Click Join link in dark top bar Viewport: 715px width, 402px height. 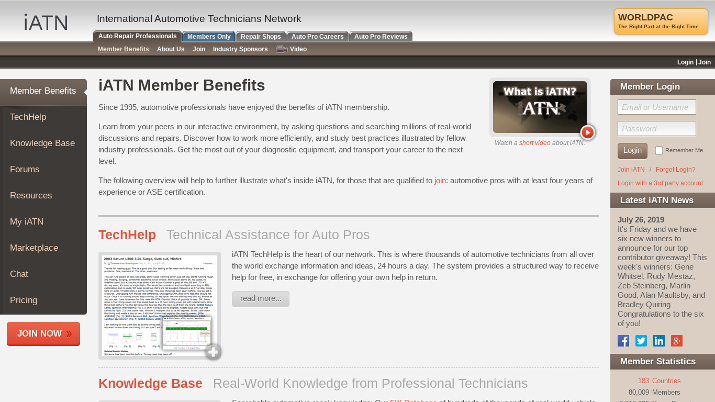705,62
